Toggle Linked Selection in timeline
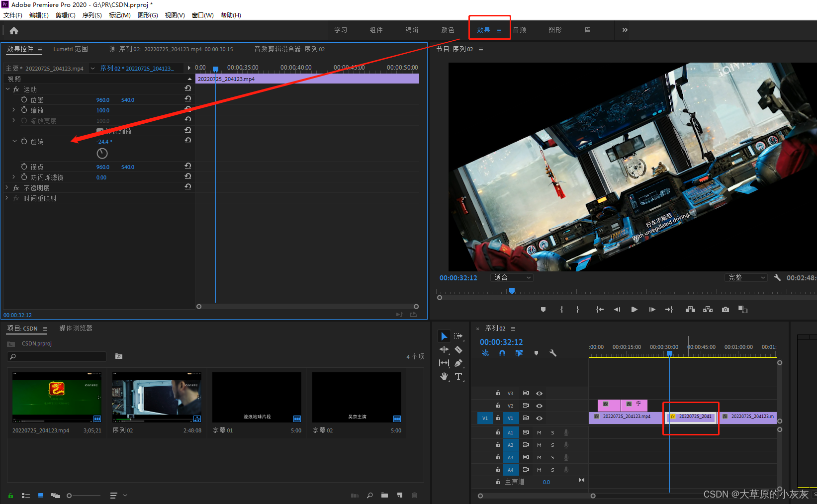Image resolution: width=817 pixels, height=504 pixels. pyautogui.click(x=519, y=353)
